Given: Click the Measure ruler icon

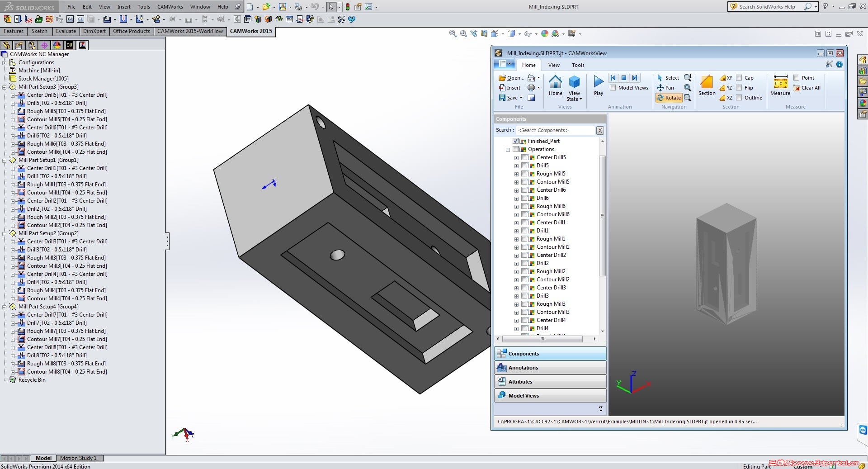Looking at the screenshot, I should pyautogui.click(x=781, y=81).
